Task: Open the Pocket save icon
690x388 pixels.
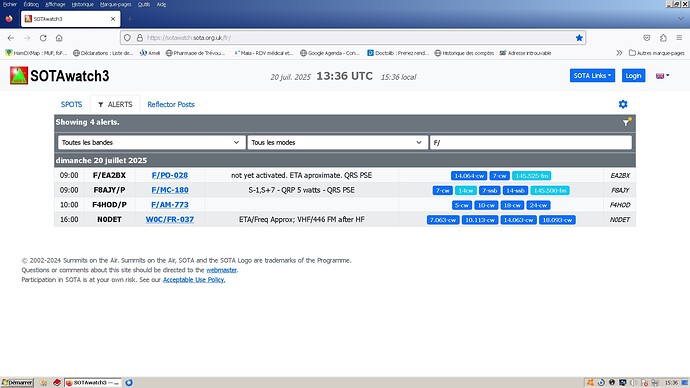Action: [x=646, y=38]
